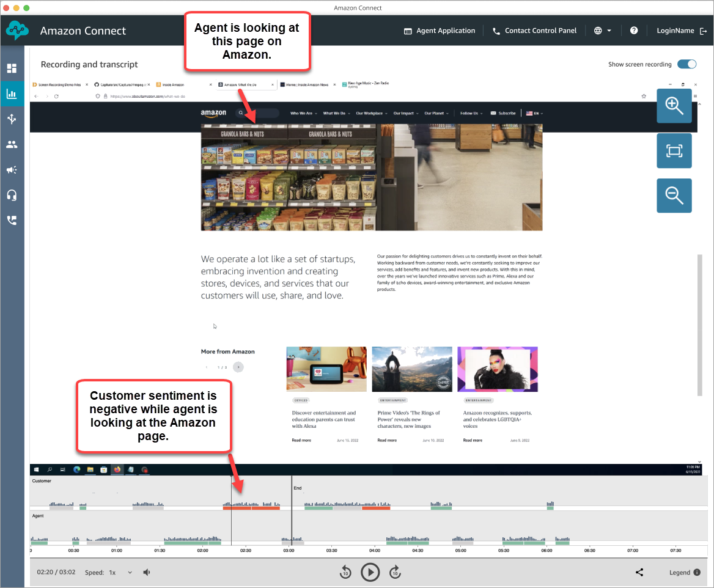The height and width of the screenshot is (588, 714).
Task: Mute the playback audio
Action: pos(147,572)
